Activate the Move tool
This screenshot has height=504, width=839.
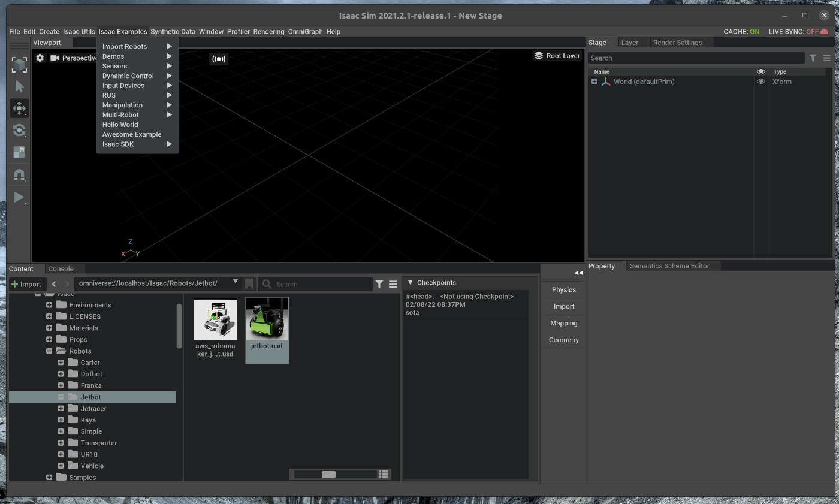(x=19, y=108)
